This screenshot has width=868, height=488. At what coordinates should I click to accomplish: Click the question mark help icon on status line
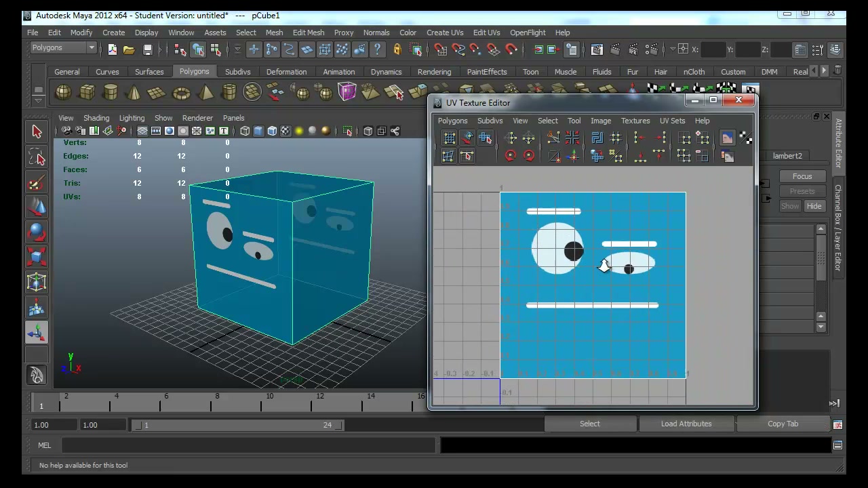pyautogui.click(x=377, y=49)
